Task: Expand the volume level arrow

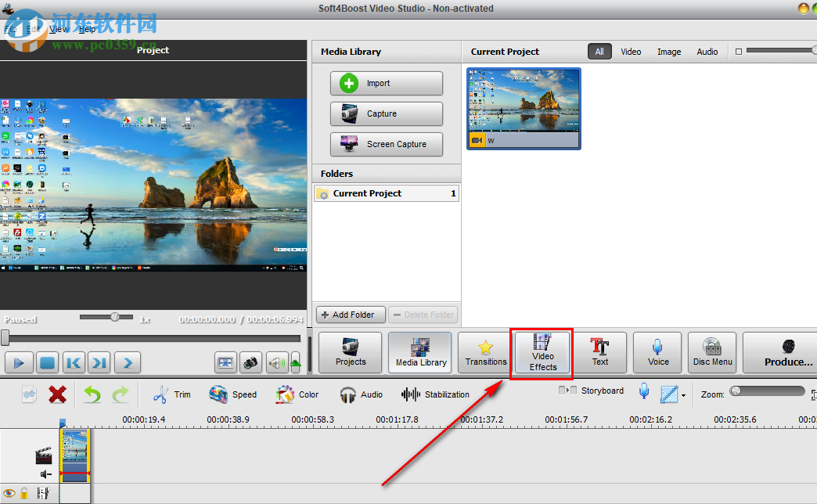Action: point(296,363)
